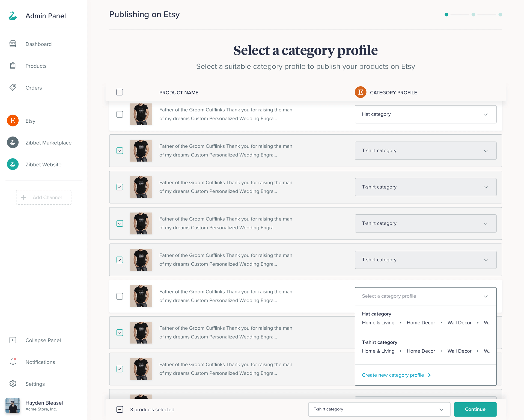This screenshot has width=524, height=420.
Task: Open the bulk T-shirt category dropdown at bottom
Action: coord(379,409)
